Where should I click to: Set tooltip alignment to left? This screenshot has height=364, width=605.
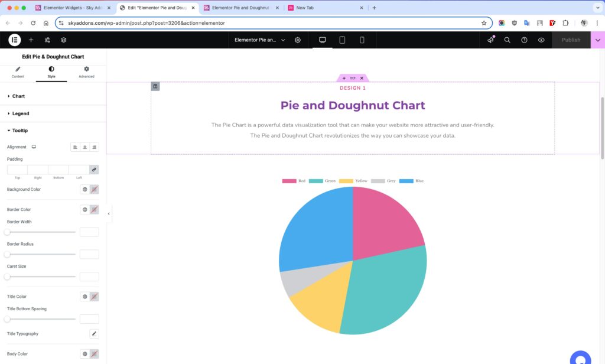click(75, 147)
